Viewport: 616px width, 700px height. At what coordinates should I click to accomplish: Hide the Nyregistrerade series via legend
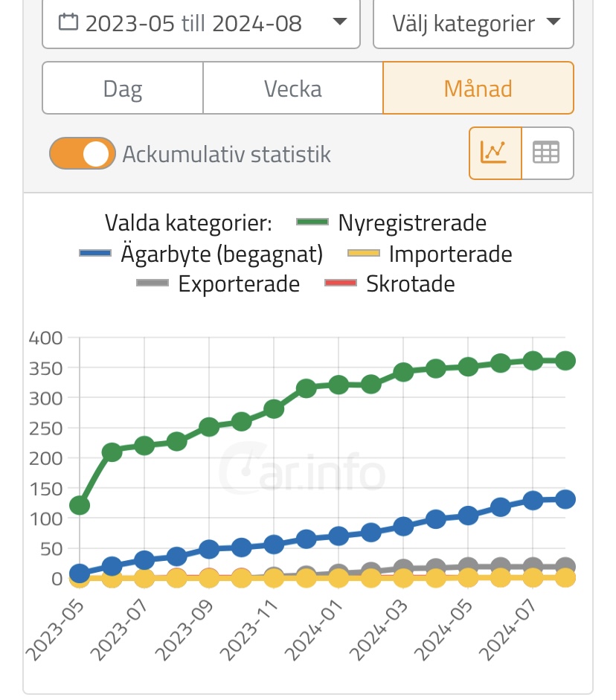tap(411, 222)
